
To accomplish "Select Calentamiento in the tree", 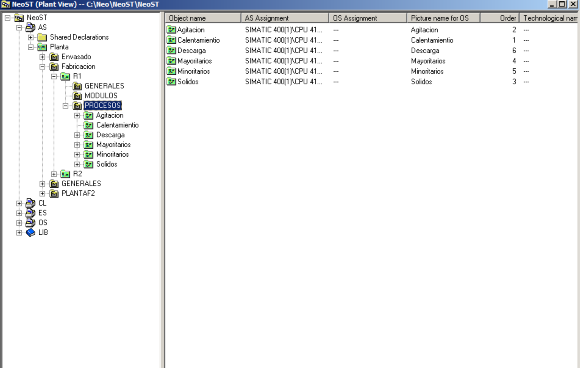I will (x=117, y=125).
